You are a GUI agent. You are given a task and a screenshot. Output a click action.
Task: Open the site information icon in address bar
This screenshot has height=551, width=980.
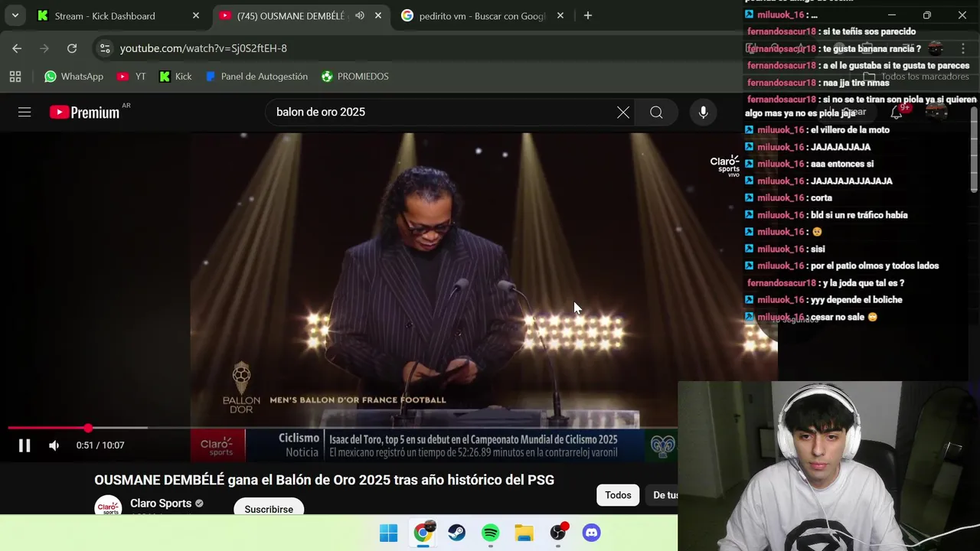click(x=105, y=48)
